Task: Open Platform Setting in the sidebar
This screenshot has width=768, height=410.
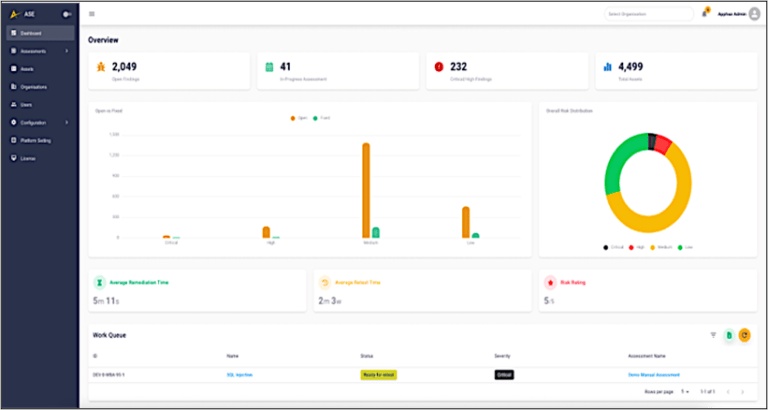Action: coord(35,140)
